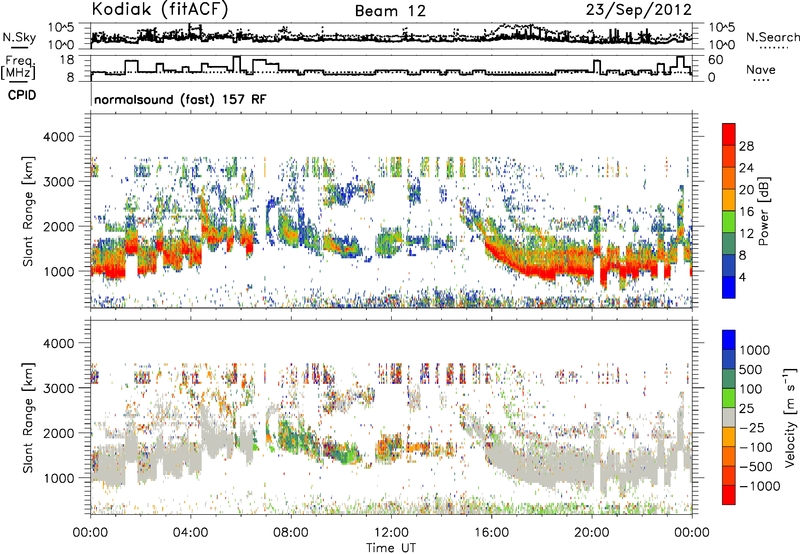Click the '1000' tick on the velocity panel axis
The image size is (800, 554).
tap(58, 478)
